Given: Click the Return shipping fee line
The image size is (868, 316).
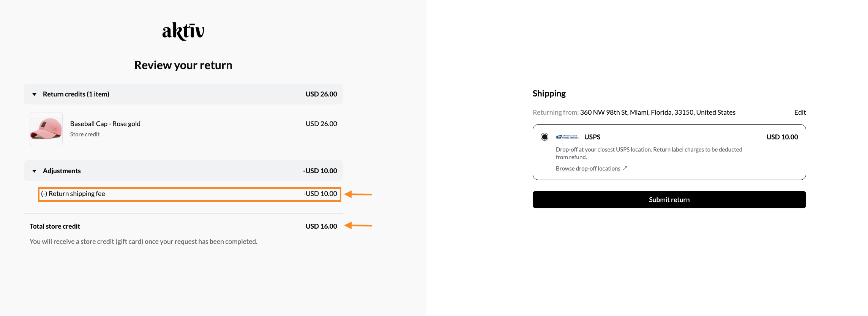Looking at the screenshot, I should [77, 194].
